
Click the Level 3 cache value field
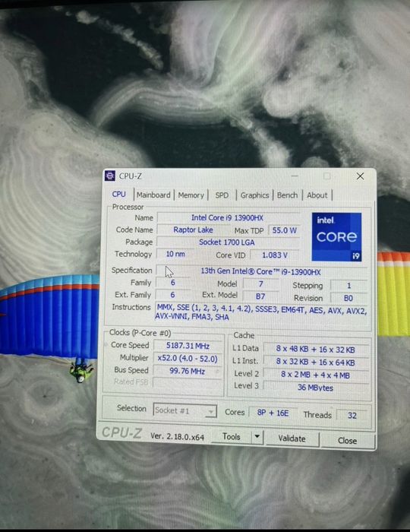[x=315, y=388]
